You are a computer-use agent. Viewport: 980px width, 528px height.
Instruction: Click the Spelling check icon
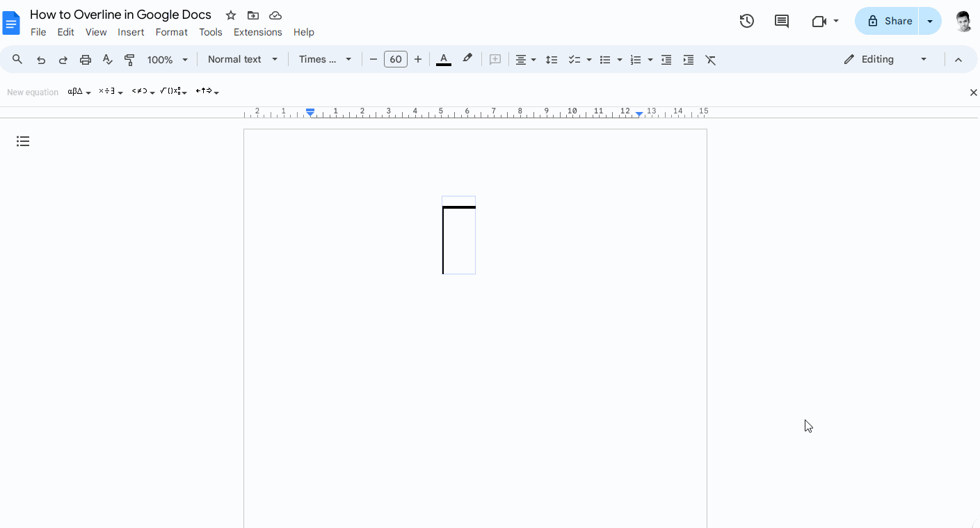(107, 59)
